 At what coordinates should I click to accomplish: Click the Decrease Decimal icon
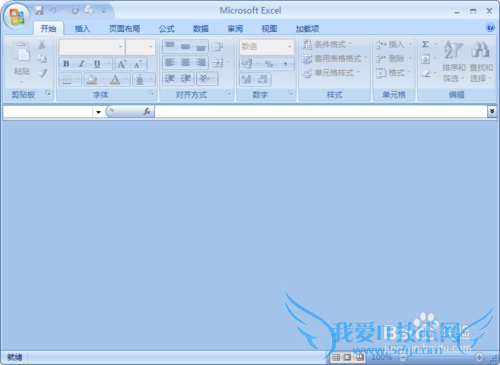[x=263, y=79]
